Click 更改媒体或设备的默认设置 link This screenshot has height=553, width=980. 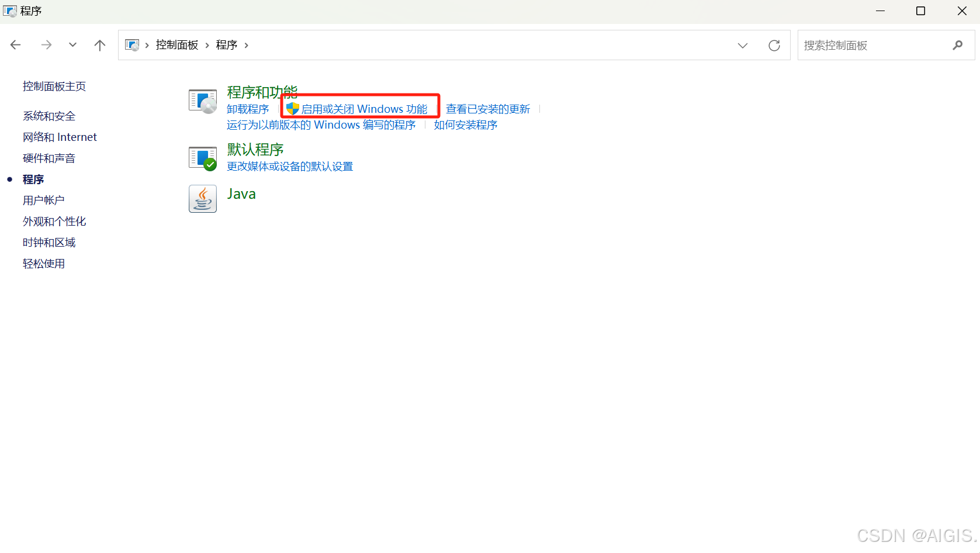point(290,167)
